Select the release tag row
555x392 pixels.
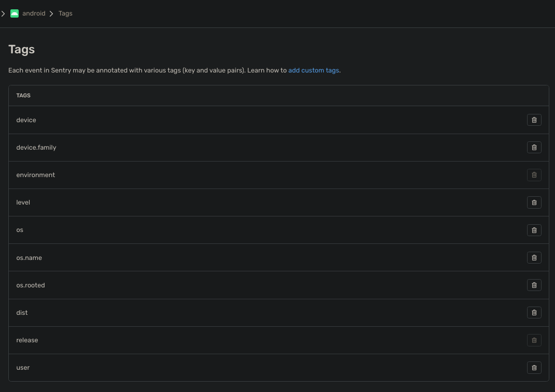[x=207, y=340]
